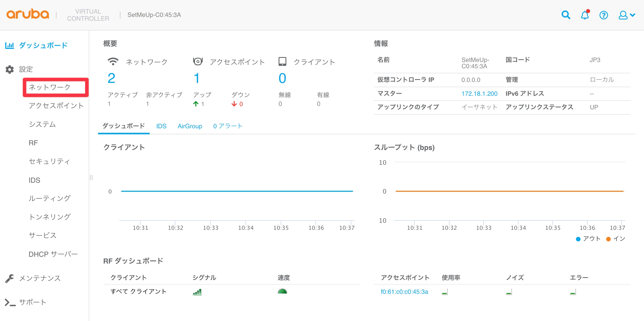
Task: Click the maintenance wrench icon
Action: tap(10, 278)
